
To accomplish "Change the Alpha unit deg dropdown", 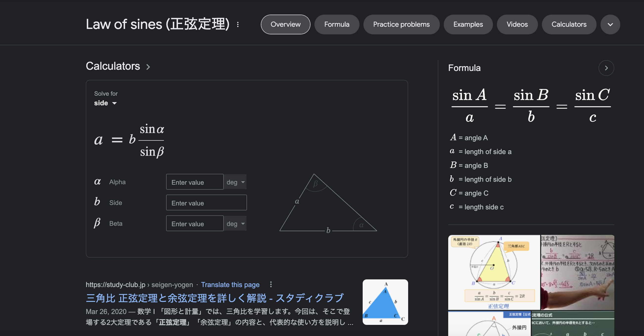I will tap(235, 182).
